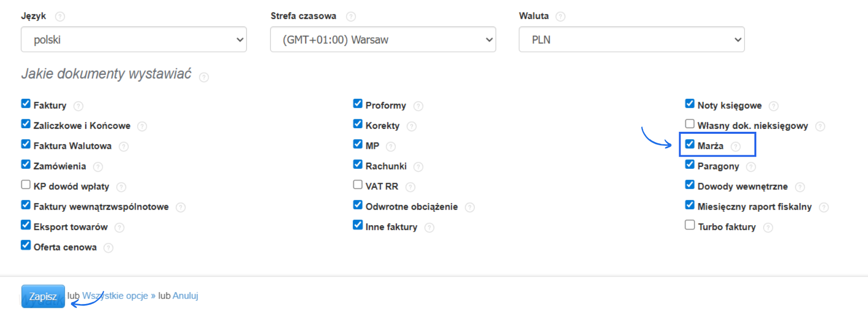This screenshot has height=312, width=868.
Task: Open the Waluta currency dropdown
Action: tap(631, 39)
